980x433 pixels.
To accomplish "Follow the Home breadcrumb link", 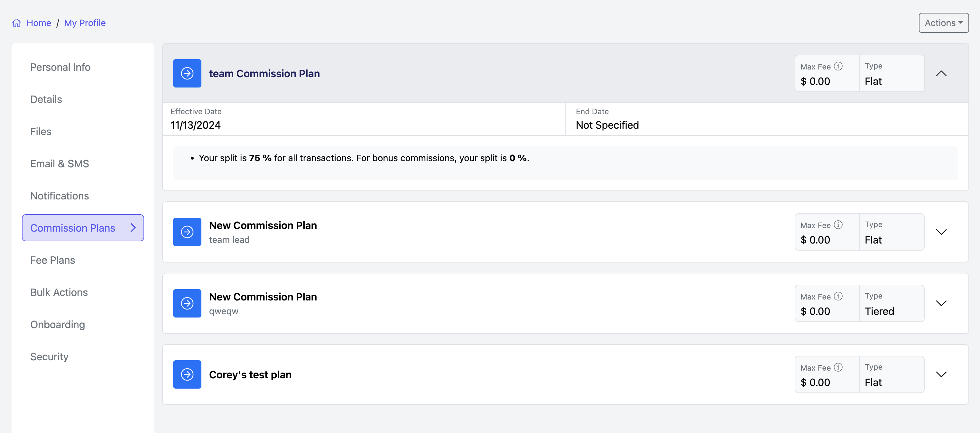I will 39,23.
